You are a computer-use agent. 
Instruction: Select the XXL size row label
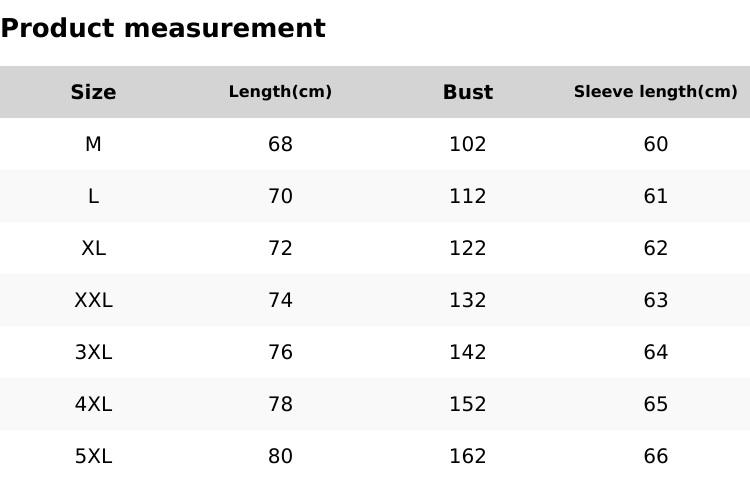coord(93,300)
